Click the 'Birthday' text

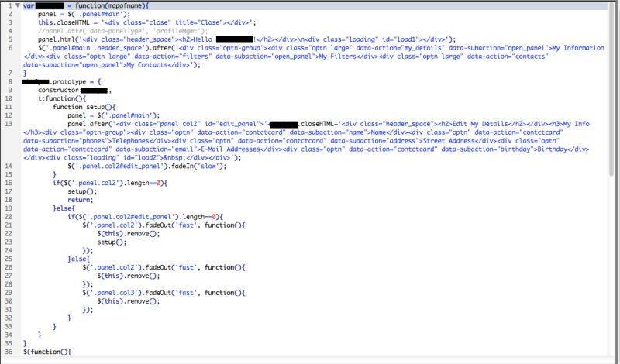(552, 149)
